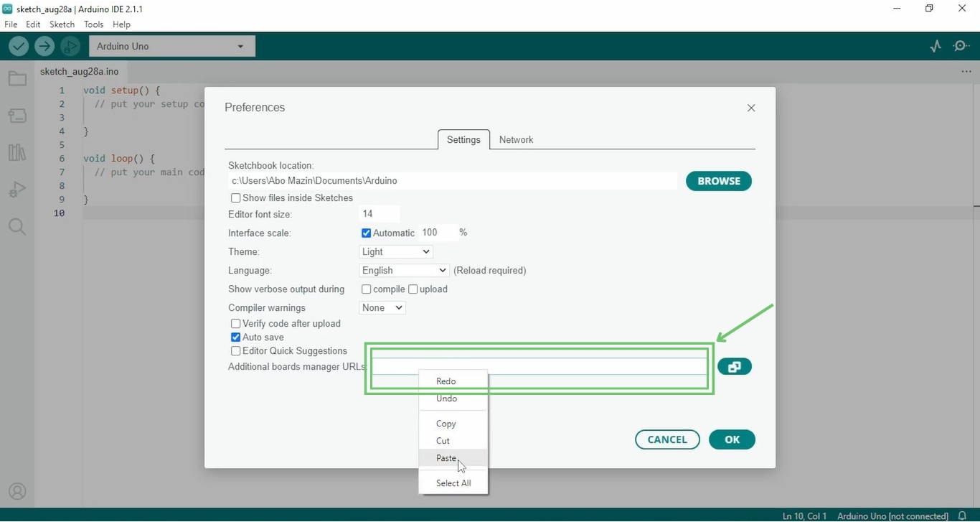Start Debugging with the debug icon
This screenshot has width=980, height=522.
[70, 45]
